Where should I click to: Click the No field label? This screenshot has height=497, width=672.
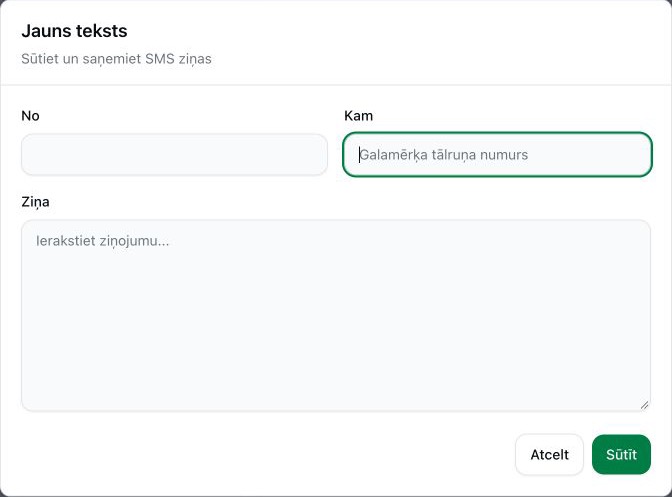[30, 116]
